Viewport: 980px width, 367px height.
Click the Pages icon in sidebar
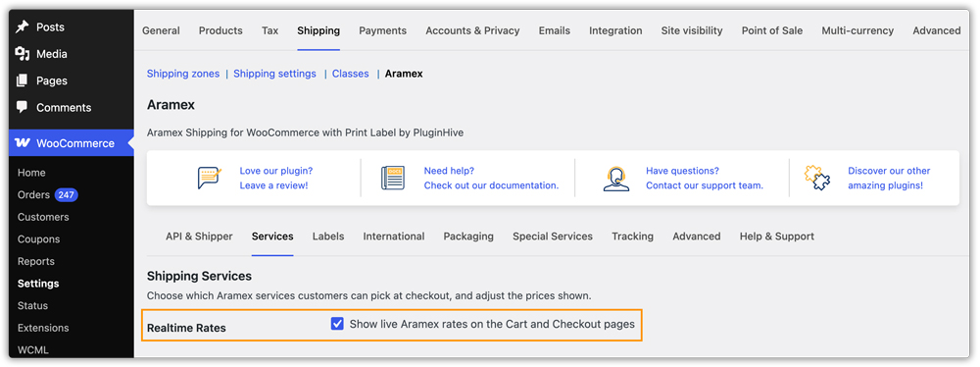22,80
